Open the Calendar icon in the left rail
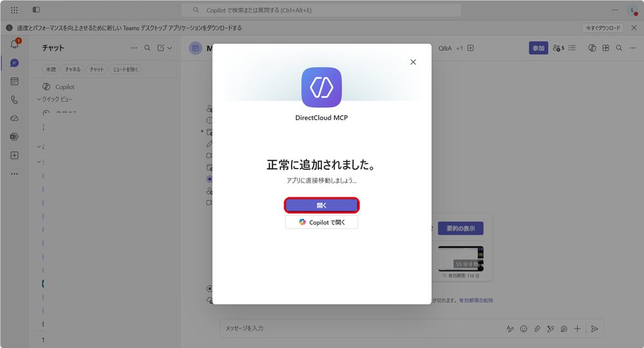 pyautogui.click(x=14, y=81)
